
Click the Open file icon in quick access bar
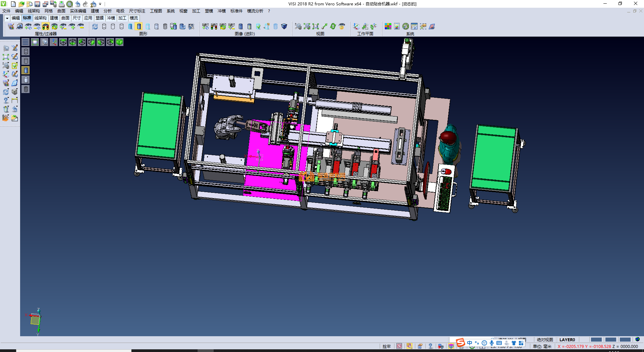point(21,4)
